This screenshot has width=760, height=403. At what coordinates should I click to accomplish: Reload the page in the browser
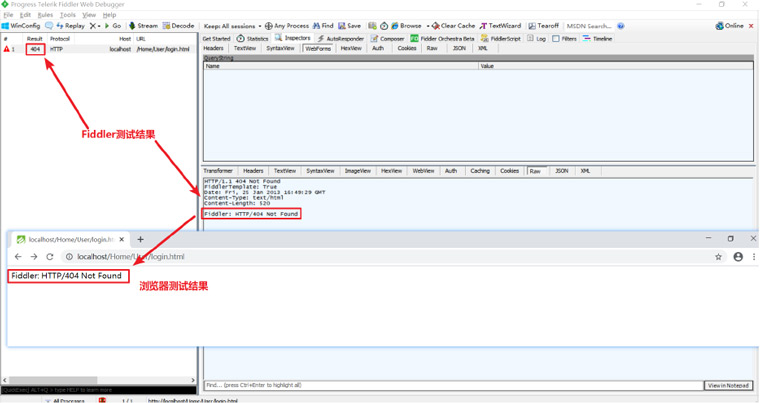50,257
